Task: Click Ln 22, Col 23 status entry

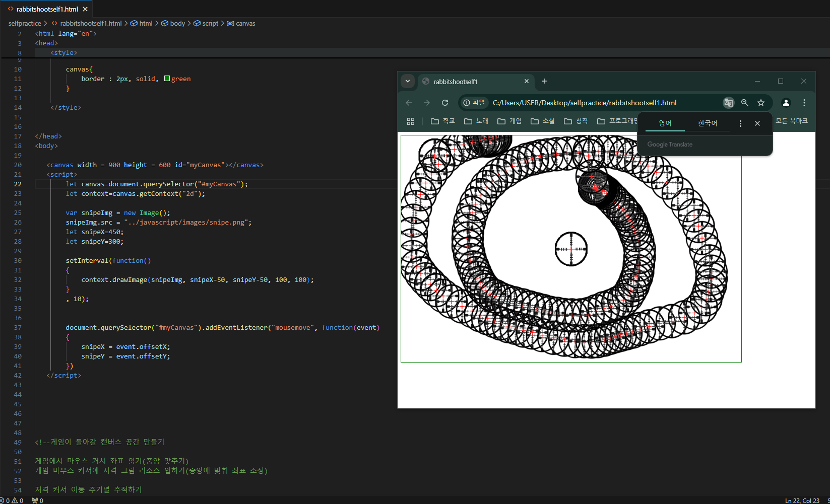Action: coord(802,500)
